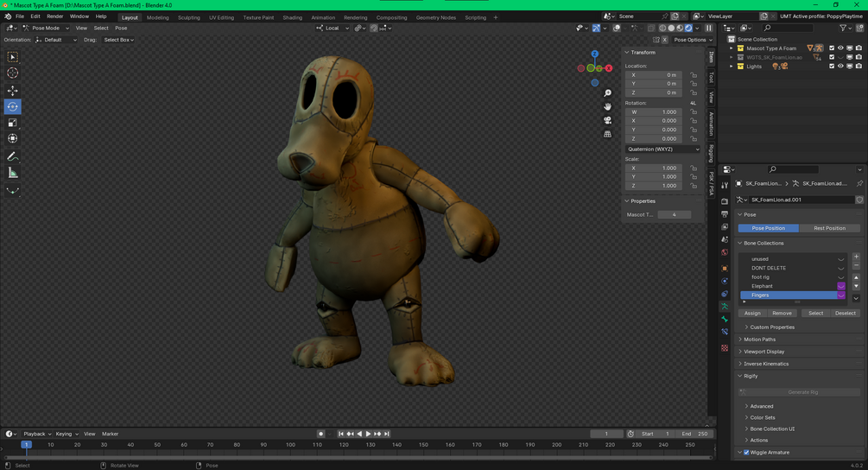This screenshot has height=470, width=868.
Task: Expand the Inverse Kinematics panel
Action: [767, 364]
